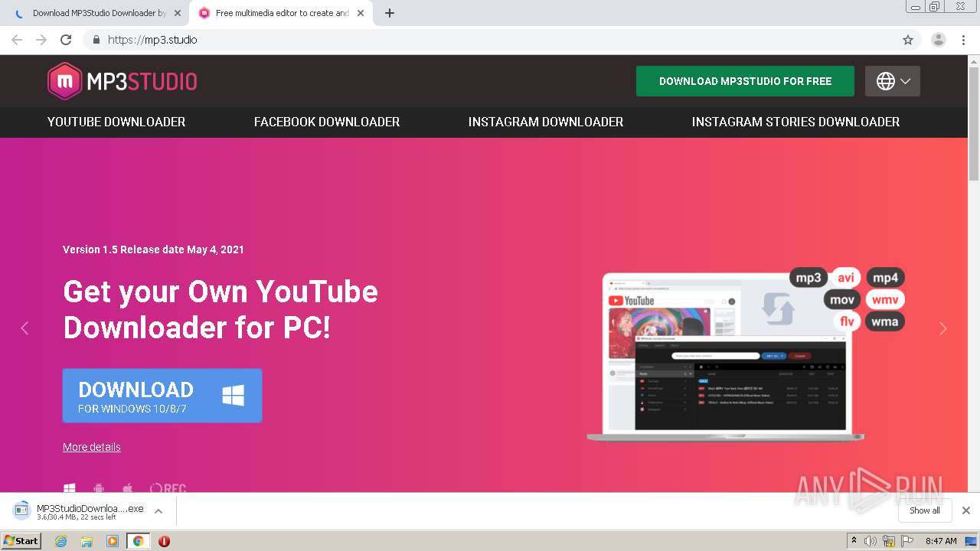Click the avi format badge
The height and width of the screenshot is (551, 980).
tap(846, 278)
